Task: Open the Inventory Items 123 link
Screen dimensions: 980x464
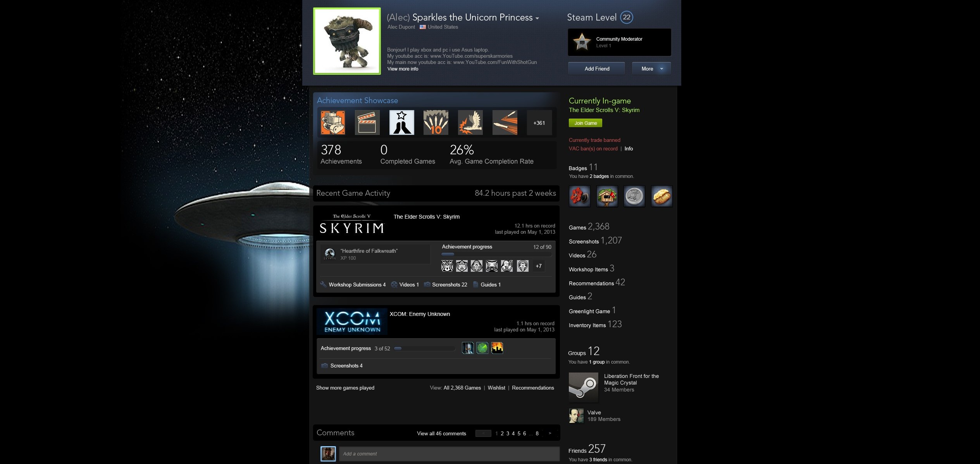Action: (x=595, y=324)
